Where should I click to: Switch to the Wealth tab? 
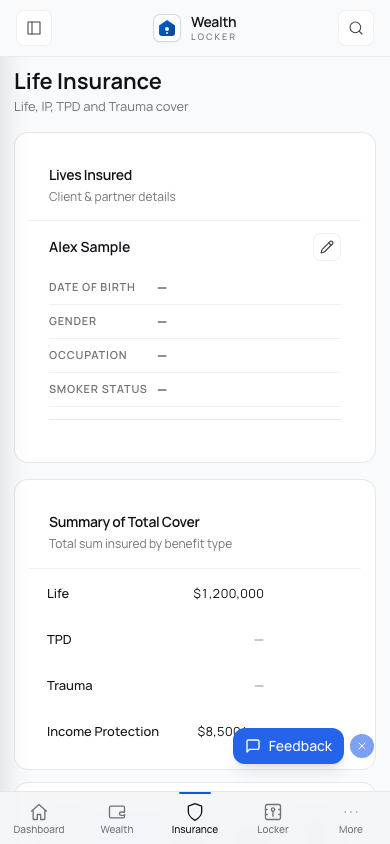(117, 818)
